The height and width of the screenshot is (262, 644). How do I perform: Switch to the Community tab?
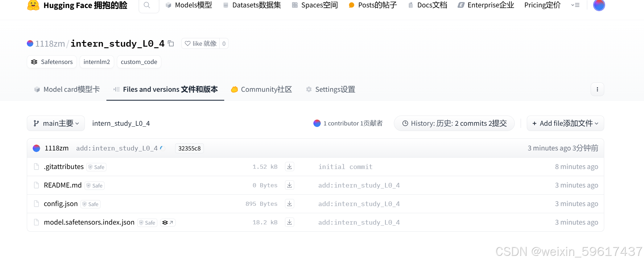261,89
